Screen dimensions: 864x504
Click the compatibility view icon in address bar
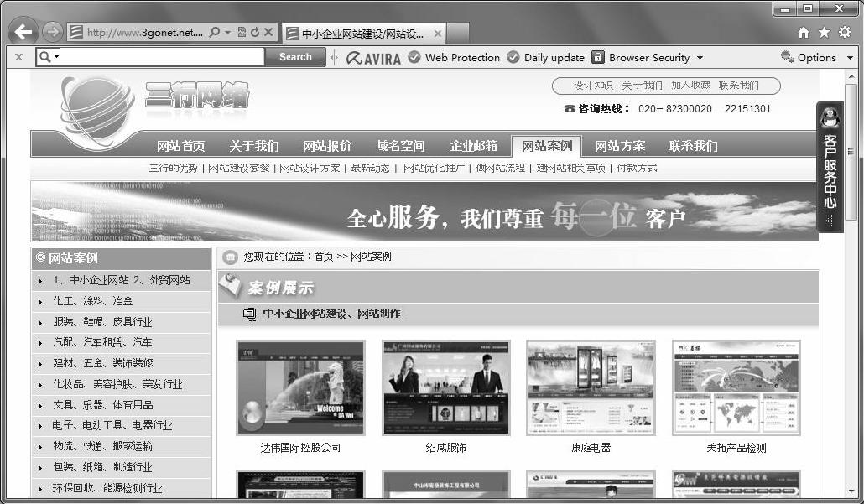pyautogui.click(x=242, y=32)
